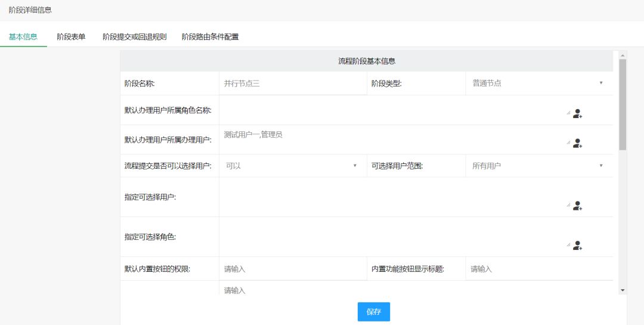Open 流程提交是否可以选择用户 dropdown
644x325 pixels.
pyautogui.click(x=292, y=166)
